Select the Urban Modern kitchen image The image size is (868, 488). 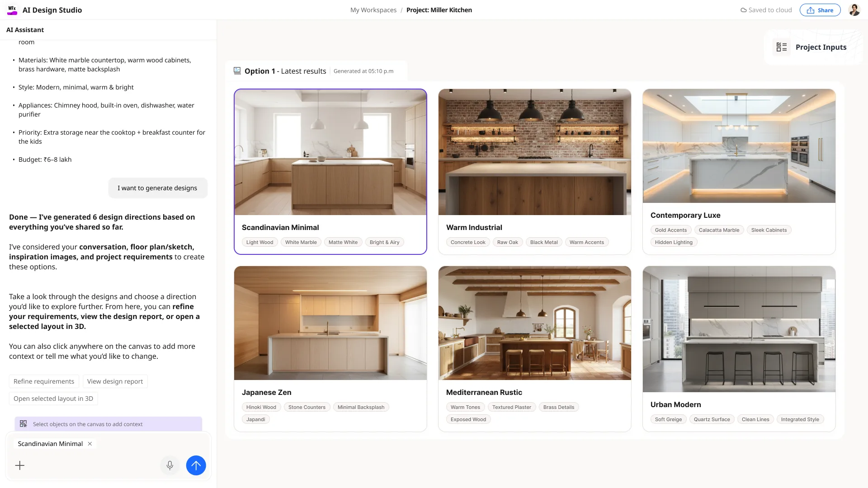(739, 329)
